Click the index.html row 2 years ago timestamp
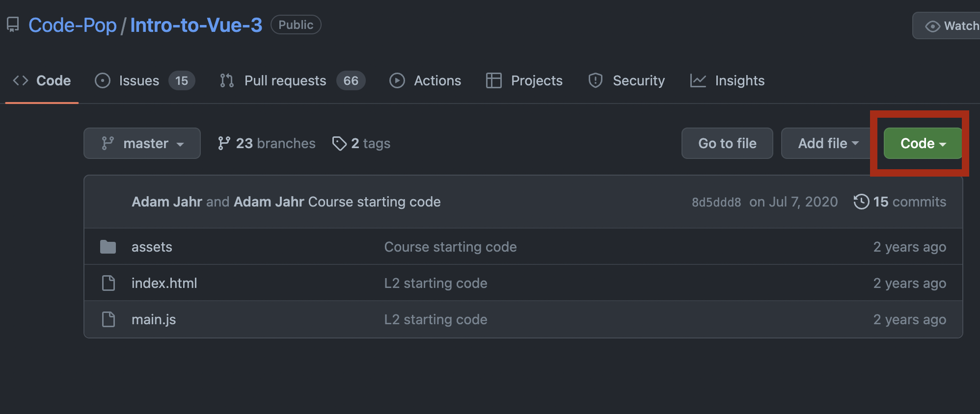The image size is (980, 414). click(x=909, y=283)
